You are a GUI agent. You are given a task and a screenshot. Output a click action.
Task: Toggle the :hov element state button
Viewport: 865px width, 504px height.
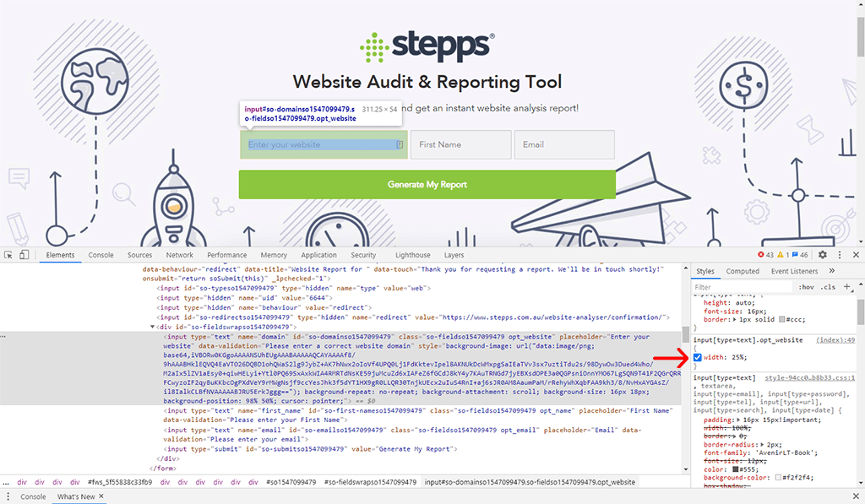tap(806, 287)
